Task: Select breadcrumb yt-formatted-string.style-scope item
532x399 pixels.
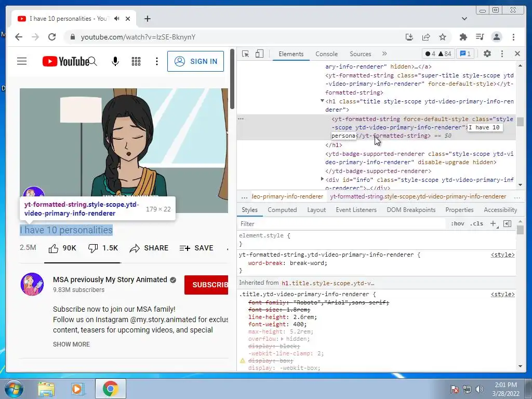Action: 418,196
